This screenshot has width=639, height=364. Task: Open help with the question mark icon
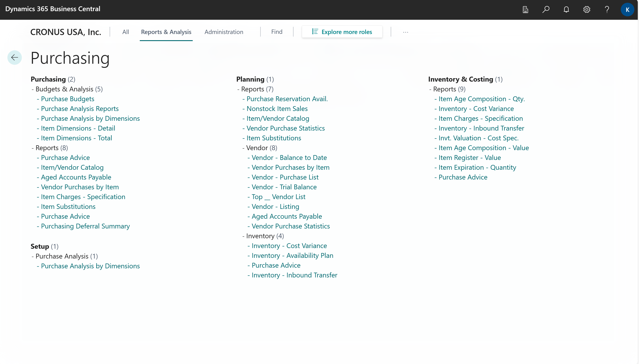tap(607, 9)
